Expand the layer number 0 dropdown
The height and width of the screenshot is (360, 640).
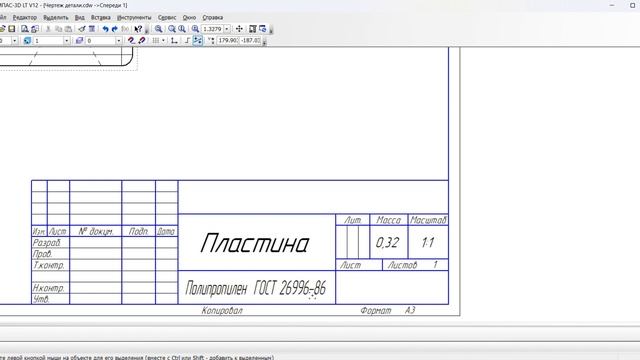click(118, 40)
